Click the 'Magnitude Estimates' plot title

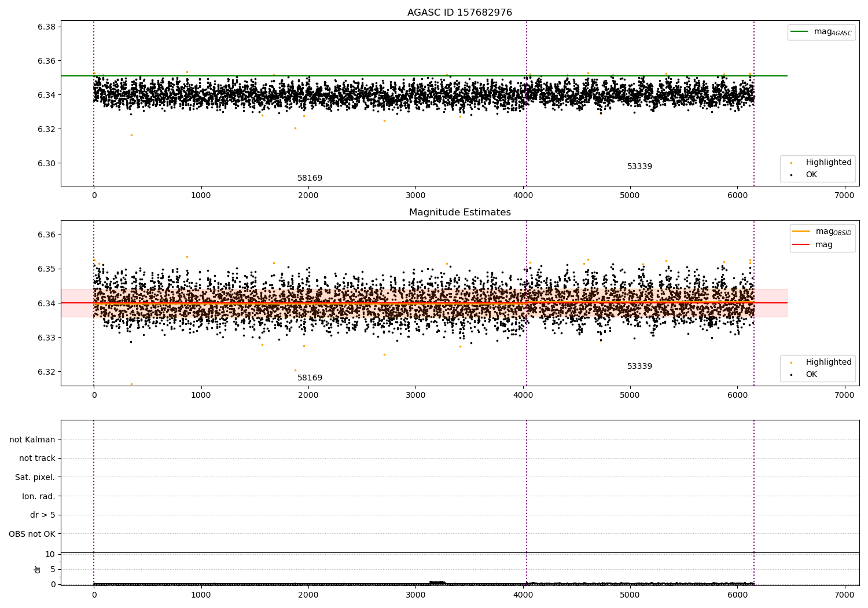coord(459,213)
